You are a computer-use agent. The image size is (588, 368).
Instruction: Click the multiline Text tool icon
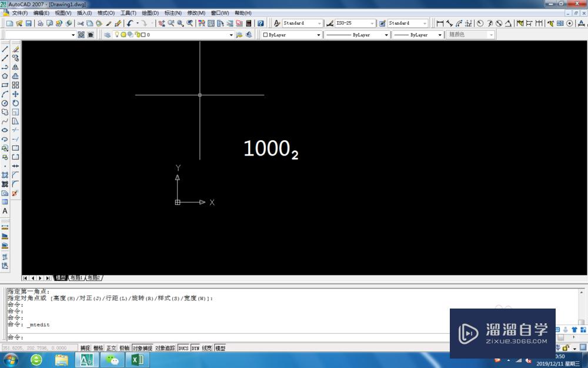[5, 211]
